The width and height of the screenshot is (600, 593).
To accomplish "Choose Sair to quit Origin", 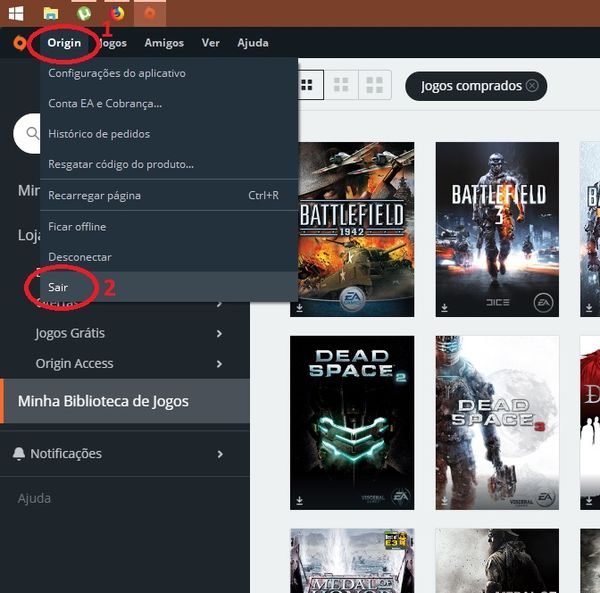I will (169, 287).
